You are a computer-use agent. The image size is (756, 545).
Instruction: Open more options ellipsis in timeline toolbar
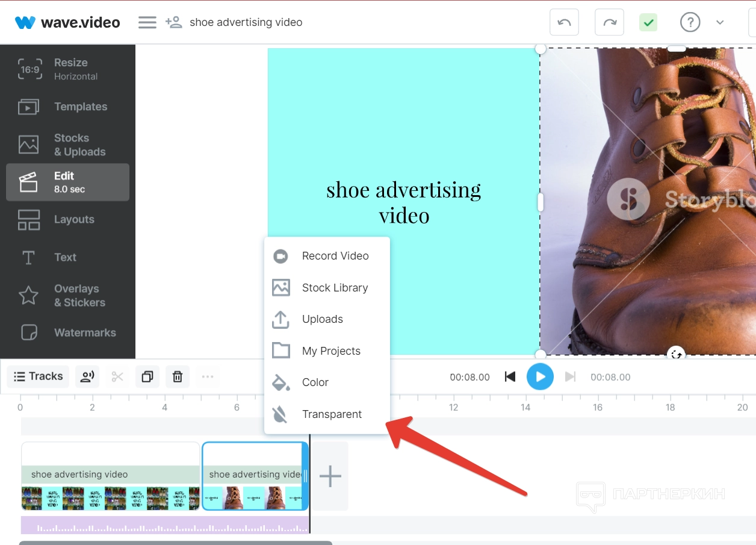click(208, 377)
